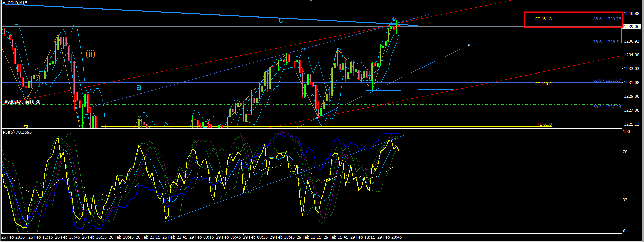644x242 pixels.
Task: Click the 1225.13 price scale value
Action: [632, 124]
